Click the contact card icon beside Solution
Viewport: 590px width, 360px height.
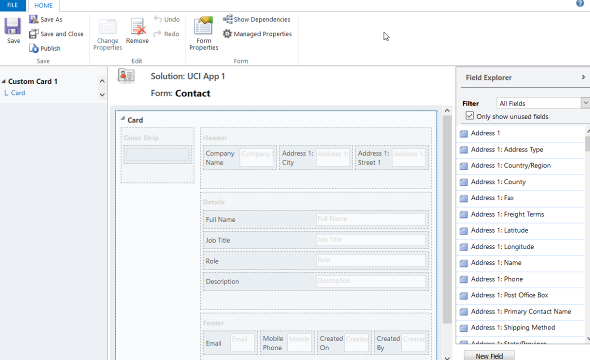pos(126,76)
